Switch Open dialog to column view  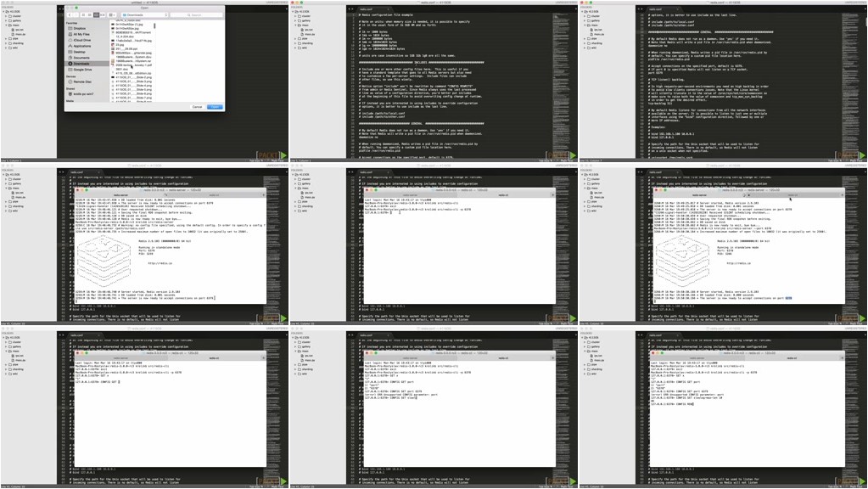(97, 15)
